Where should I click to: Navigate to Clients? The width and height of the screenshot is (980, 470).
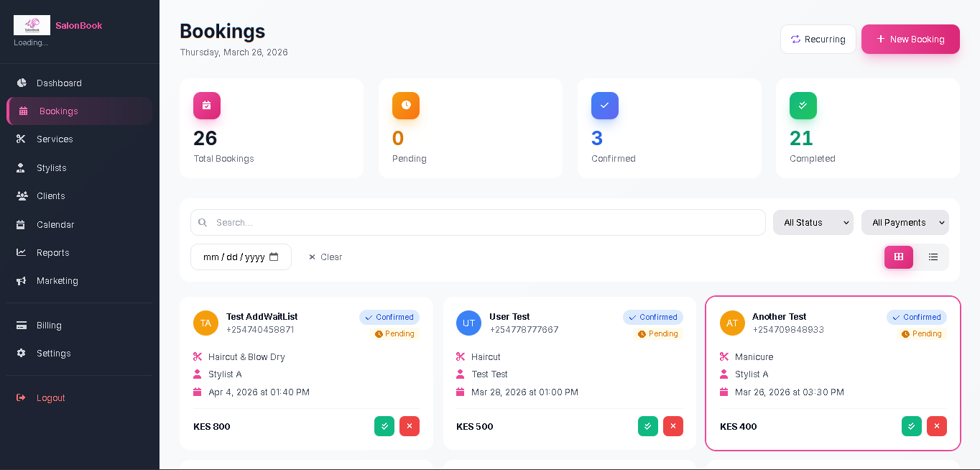tap(79, 195)
